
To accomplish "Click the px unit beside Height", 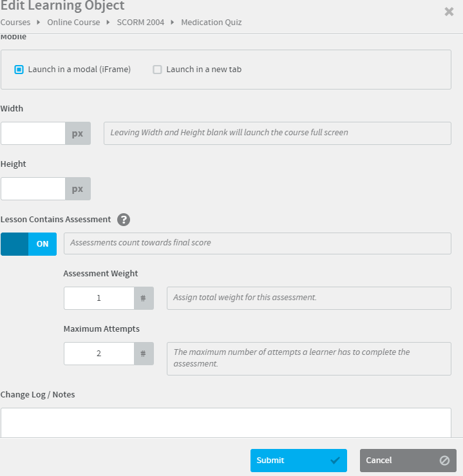I will click(x=78, y=189).
